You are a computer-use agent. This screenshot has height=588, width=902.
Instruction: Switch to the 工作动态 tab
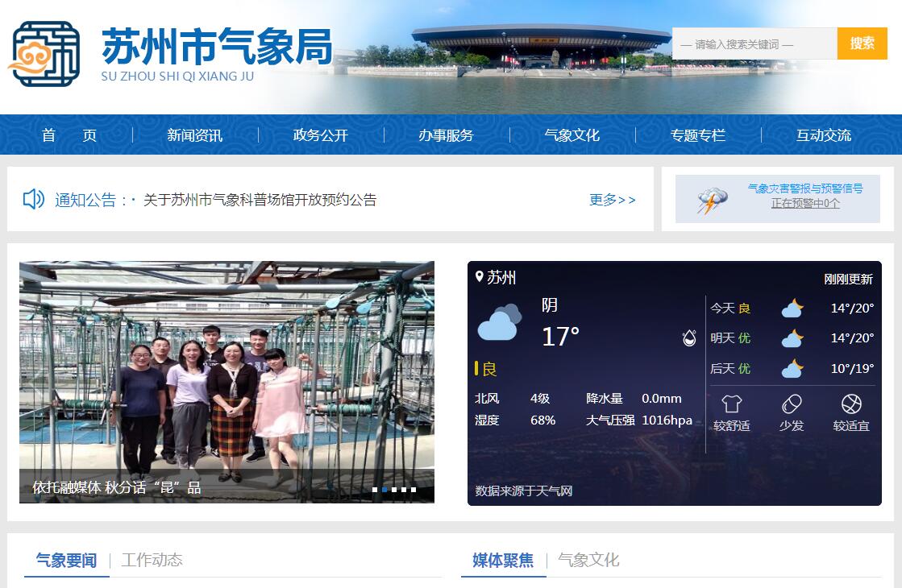click(x=152, y=560)
